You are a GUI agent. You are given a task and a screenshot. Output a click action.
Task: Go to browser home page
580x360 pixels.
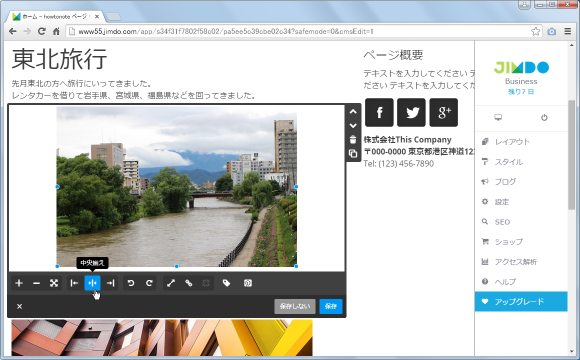point(56,31)
